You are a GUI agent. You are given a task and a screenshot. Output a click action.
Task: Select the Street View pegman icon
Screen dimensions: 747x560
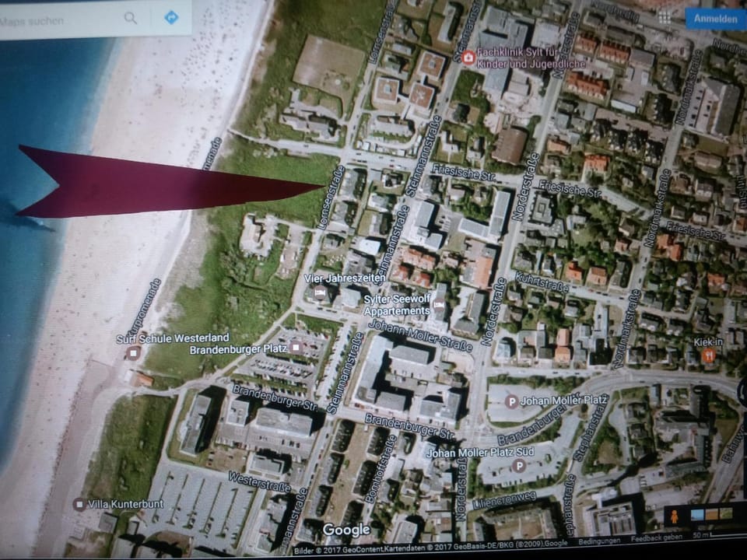[673, 515]
